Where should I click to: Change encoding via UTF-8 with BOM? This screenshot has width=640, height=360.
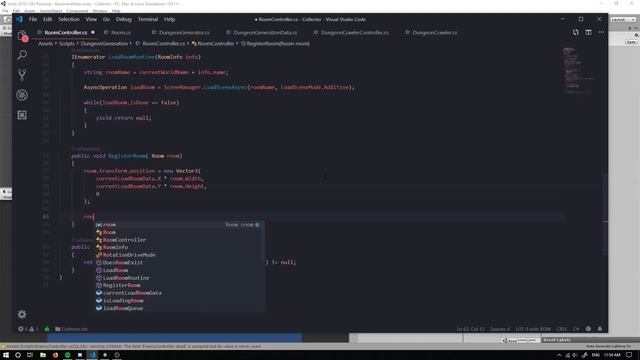tap(533, 329)
